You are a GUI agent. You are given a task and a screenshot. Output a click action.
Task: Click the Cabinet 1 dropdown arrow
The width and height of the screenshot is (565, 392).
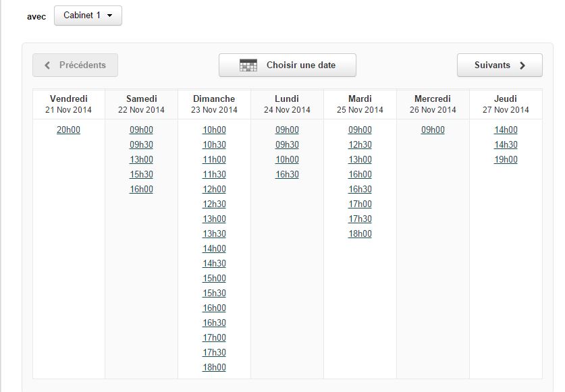pyautogui.click(x=110, y=16)
